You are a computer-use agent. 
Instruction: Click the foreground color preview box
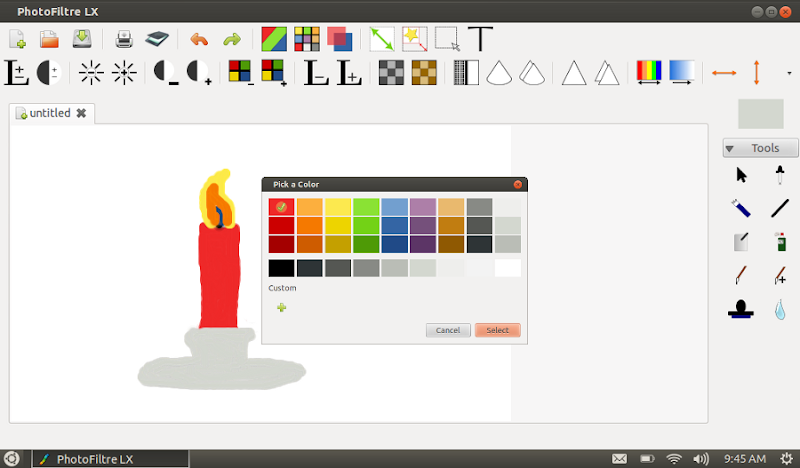pos(761,114)
